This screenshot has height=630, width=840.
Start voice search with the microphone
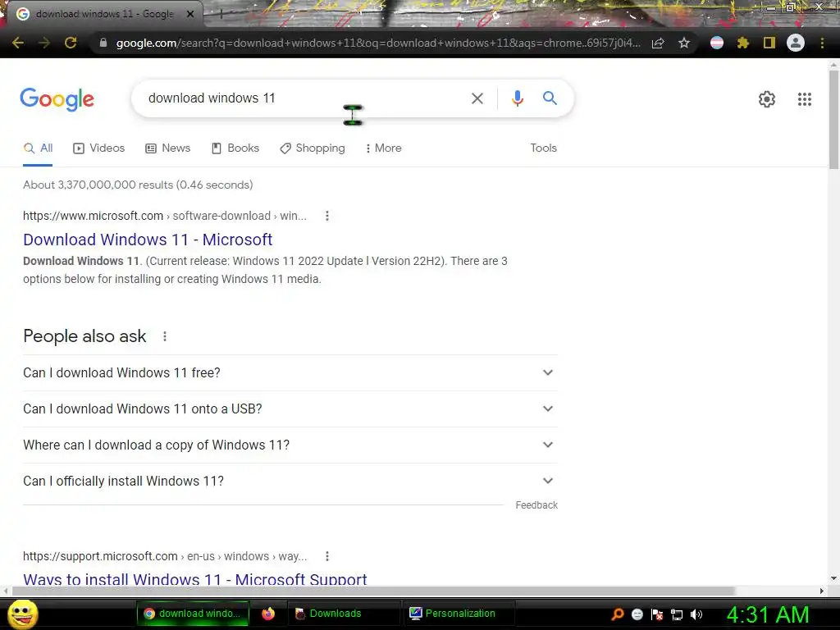point(517,98)
